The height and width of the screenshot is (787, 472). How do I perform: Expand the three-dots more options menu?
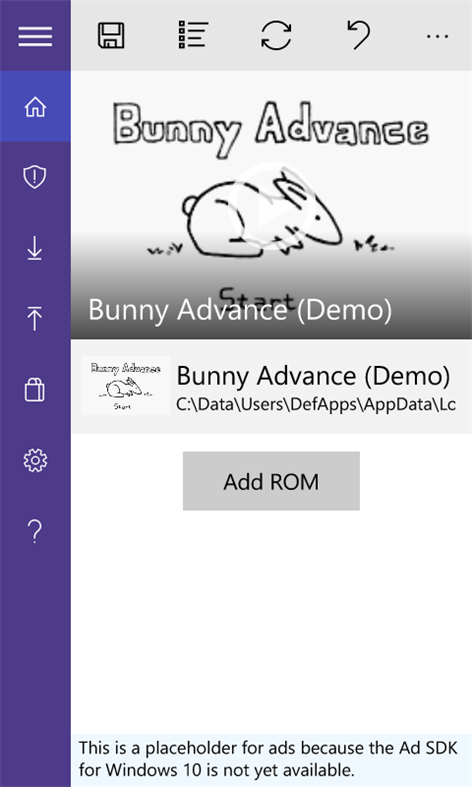coord(437,36)
